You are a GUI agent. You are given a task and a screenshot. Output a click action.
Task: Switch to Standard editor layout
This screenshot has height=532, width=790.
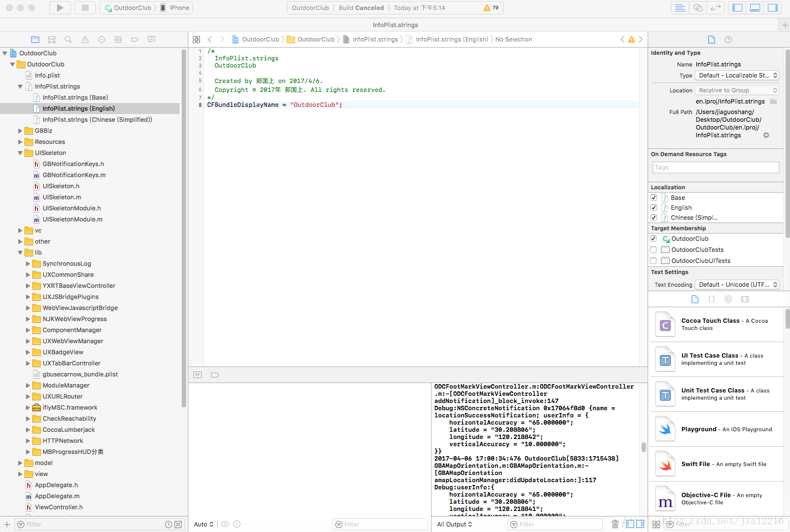(x=680, y=8)
